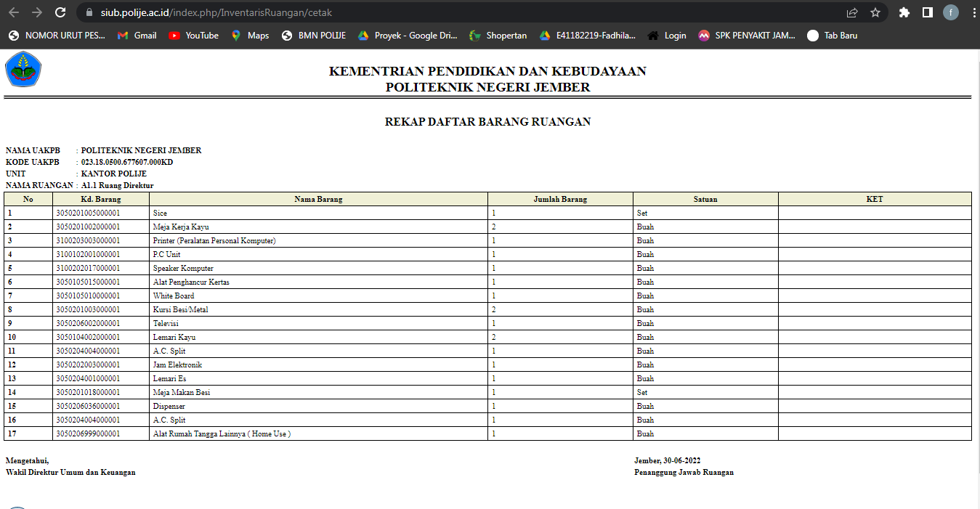Viewport: 980px width, 509px height.
Task: Click the Jember, 30-06-2022 date
Action: 667,461
